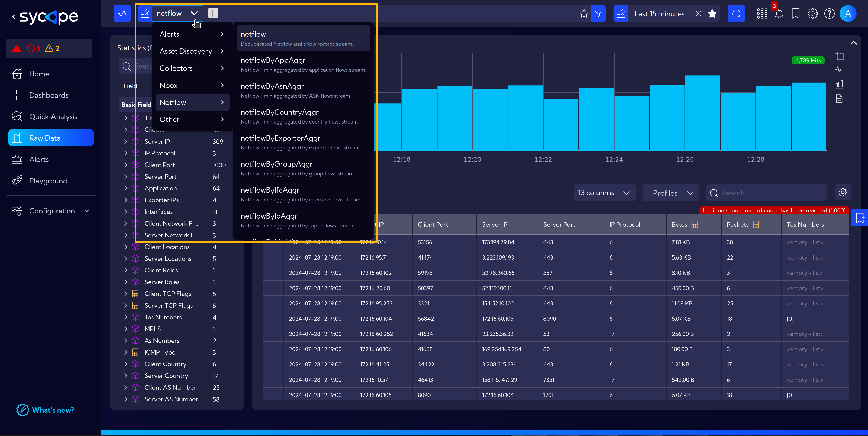The image size is (868, 436).
Task: Open the netflow stream dropdown
Action: tap(177, 13)
